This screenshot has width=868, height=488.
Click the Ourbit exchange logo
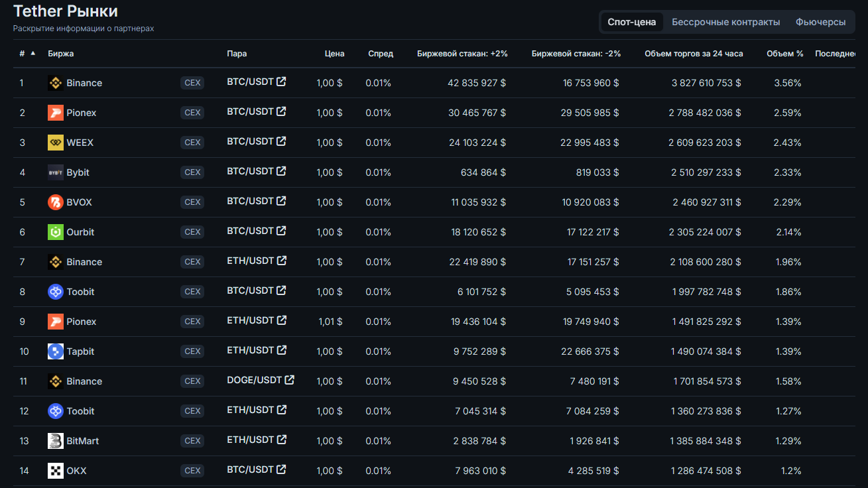point(56,232)
